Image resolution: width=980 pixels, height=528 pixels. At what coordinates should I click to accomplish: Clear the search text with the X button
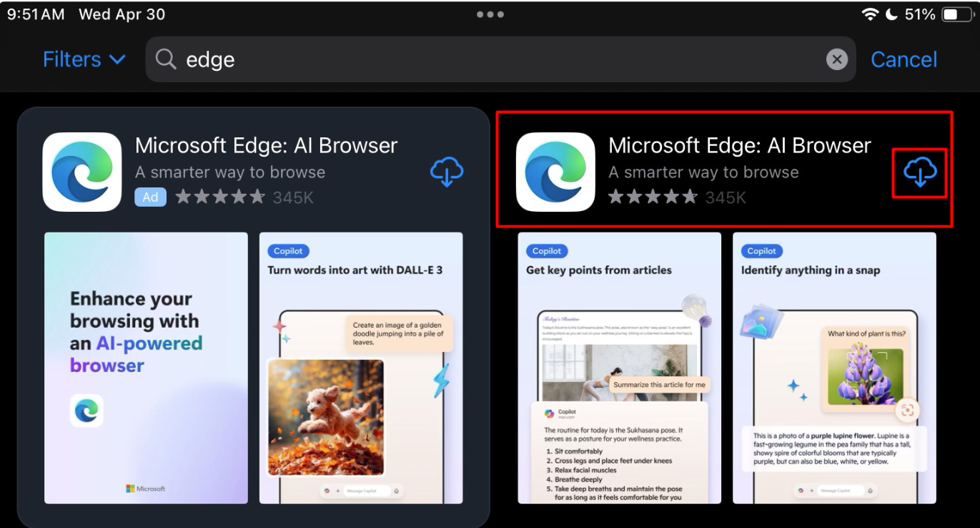point(836,59)
